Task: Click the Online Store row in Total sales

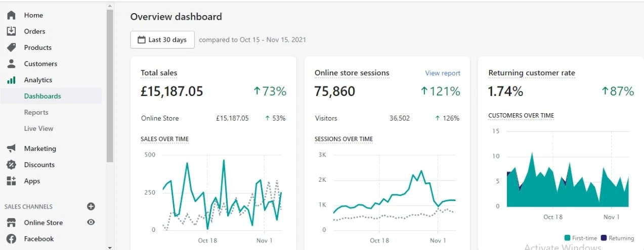Action: (x=213, y=118)
